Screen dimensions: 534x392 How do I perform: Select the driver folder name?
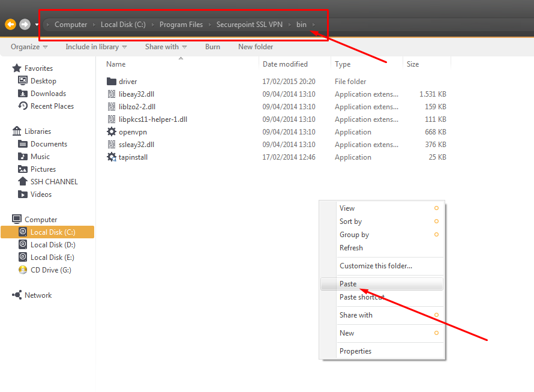[128, 82]
